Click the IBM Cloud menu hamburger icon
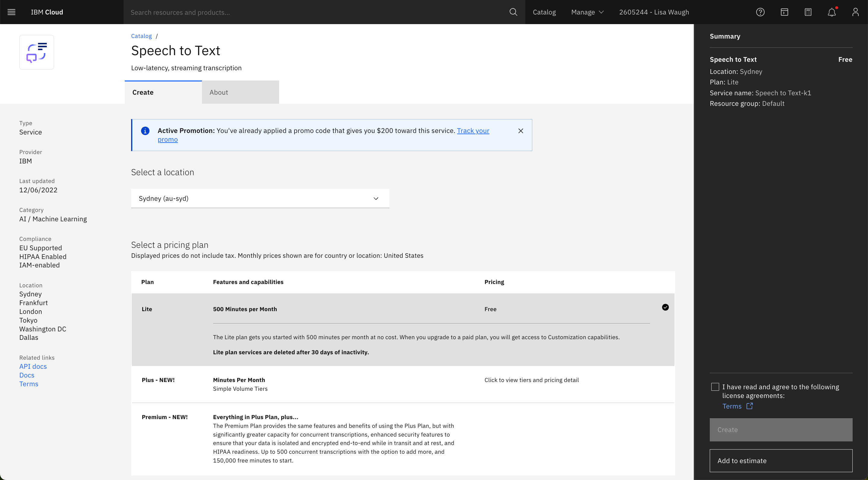The height and width of the screenshot is (480, 868). [11, 12]
